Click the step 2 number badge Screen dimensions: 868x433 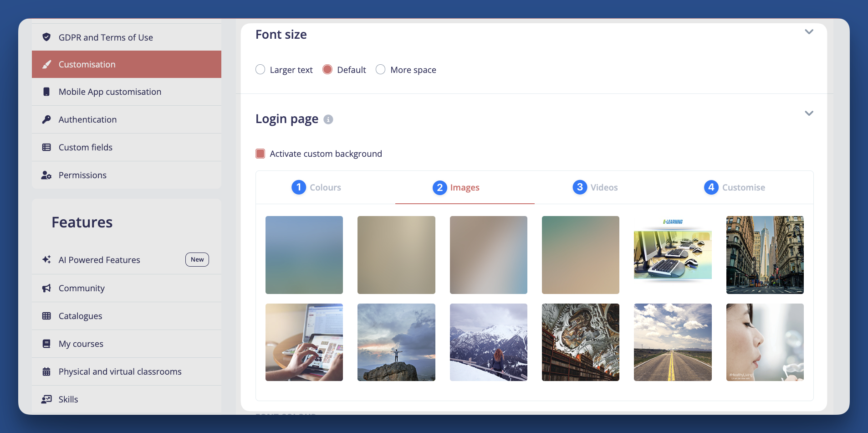[440, 187]
